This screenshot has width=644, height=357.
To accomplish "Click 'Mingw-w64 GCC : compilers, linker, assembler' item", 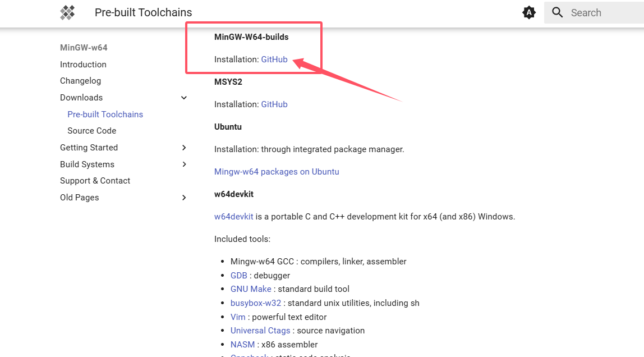I will (x=318, y=262).
